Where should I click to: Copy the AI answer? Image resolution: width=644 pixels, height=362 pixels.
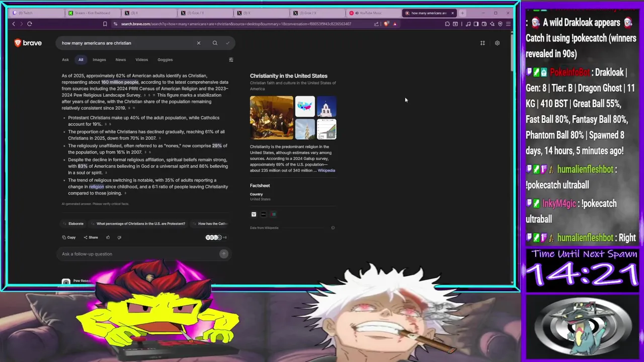point(69,237)
